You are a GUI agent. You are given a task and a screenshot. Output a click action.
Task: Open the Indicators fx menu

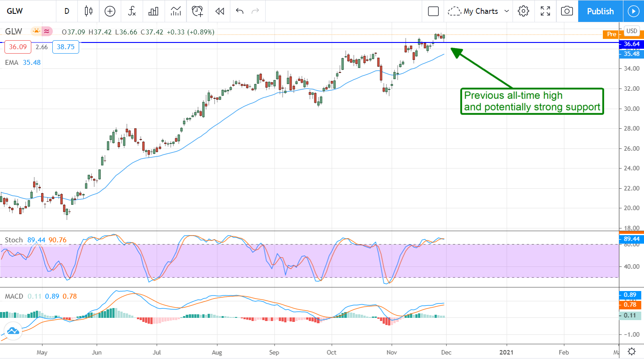tap(132, 11)
